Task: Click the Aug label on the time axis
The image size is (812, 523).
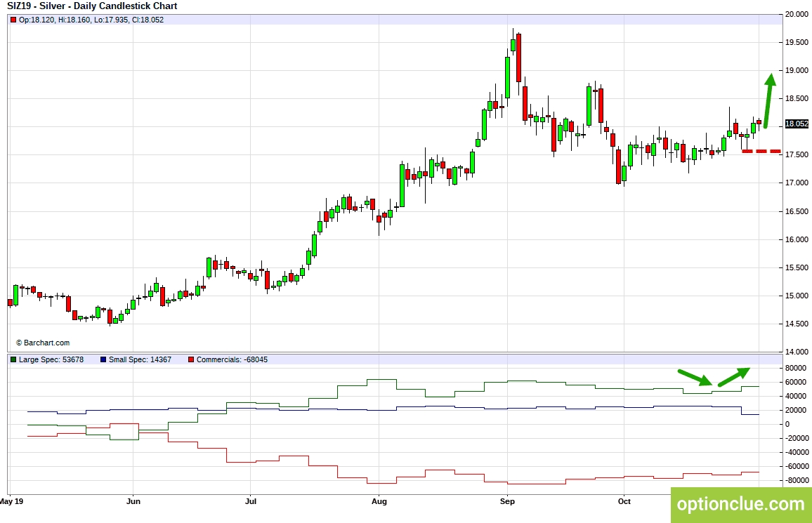Action: tap(379, 501)
